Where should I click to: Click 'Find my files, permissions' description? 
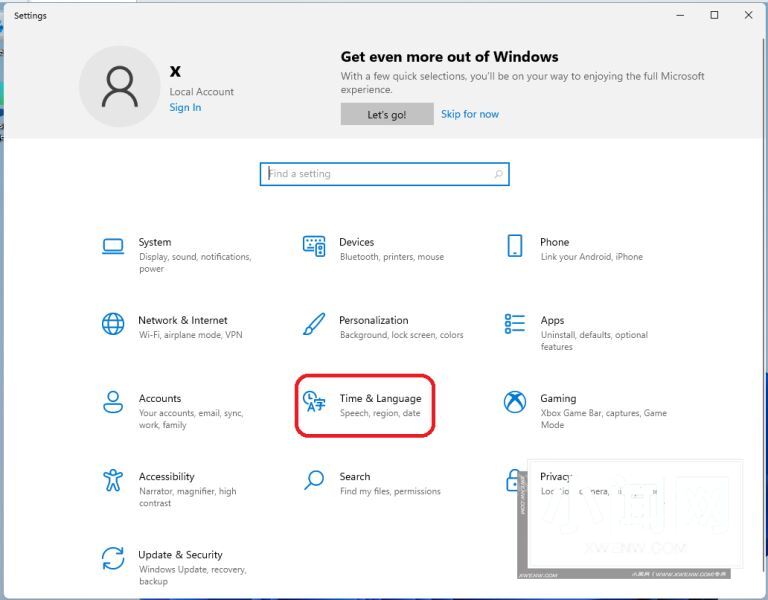click(390, 491)
